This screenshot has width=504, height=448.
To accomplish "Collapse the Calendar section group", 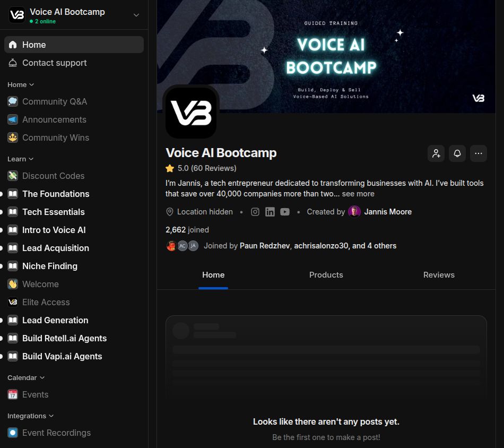I will (25, 377).
